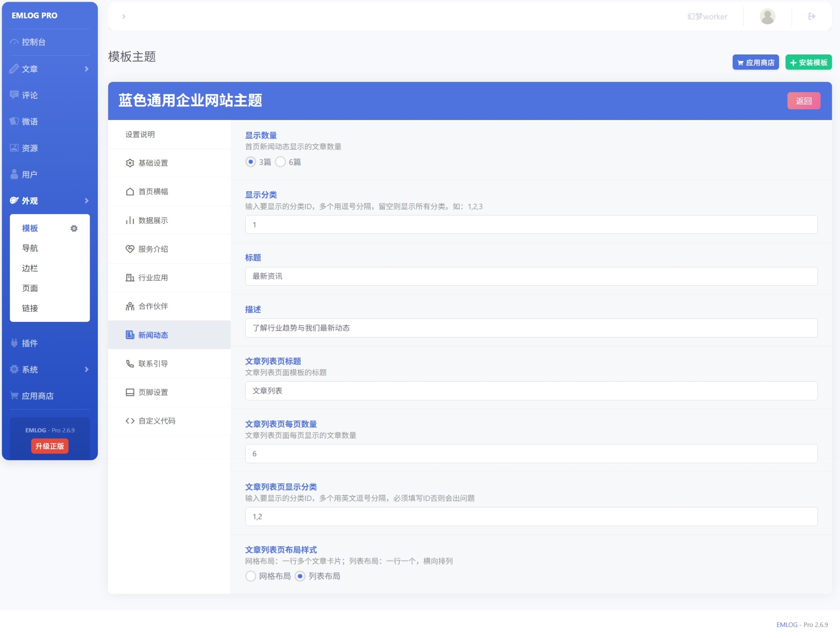Click the logout icon in top bar
The height and width of the screenshot is (638, 840).
tap(811, 16)
